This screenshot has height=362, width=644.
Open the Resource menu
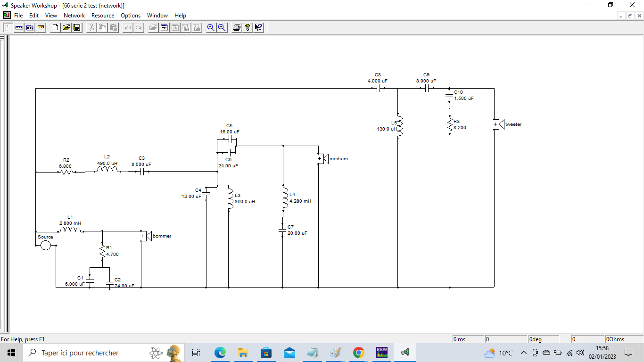[103, 16]
